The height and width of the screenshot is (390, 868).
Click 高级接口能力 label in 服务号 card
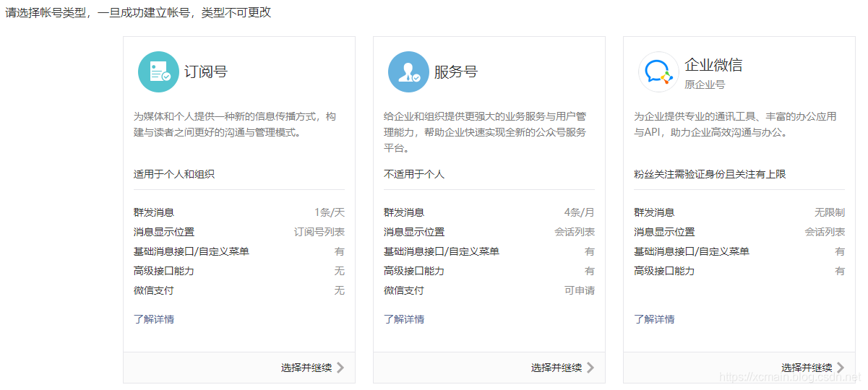(x=414, y=271)
